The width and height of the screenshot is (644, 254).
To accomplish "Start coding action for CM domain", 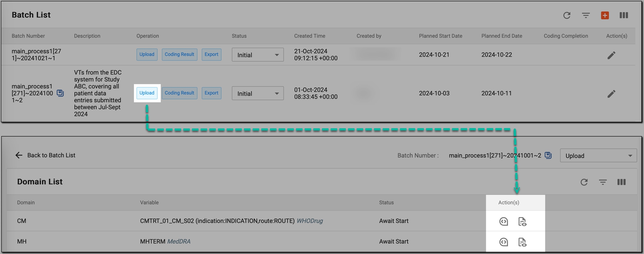I will coord(504,222).
